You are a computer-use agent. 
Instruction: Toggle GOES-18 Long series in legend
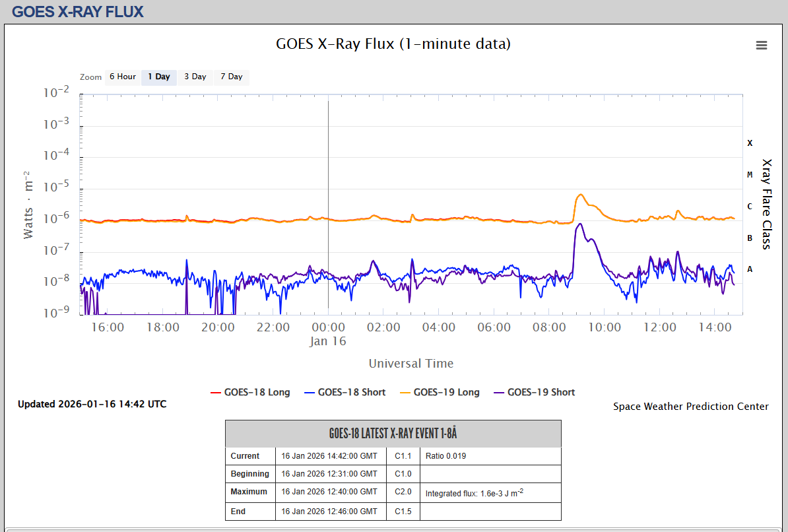[250, 392]
